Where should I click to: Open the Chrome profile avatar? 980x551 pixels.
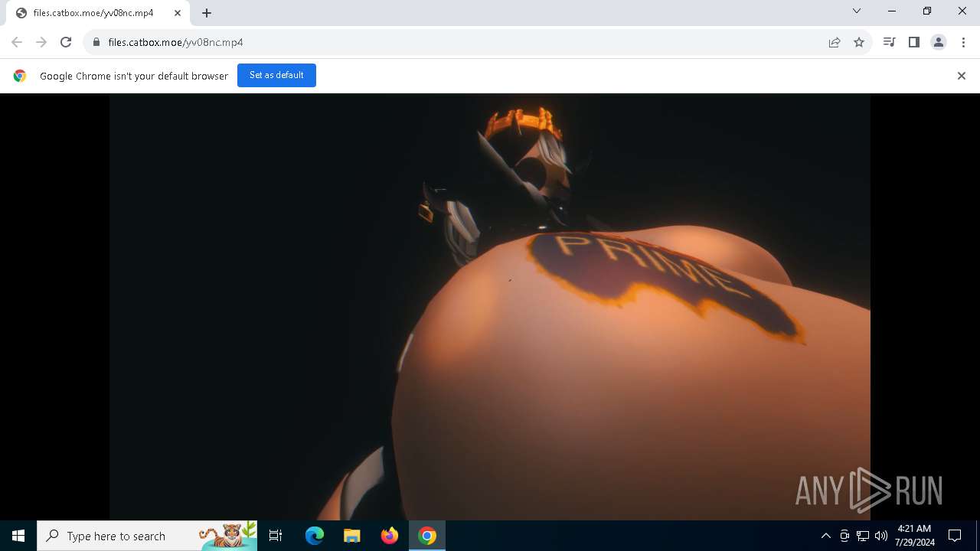pos(938,42)
